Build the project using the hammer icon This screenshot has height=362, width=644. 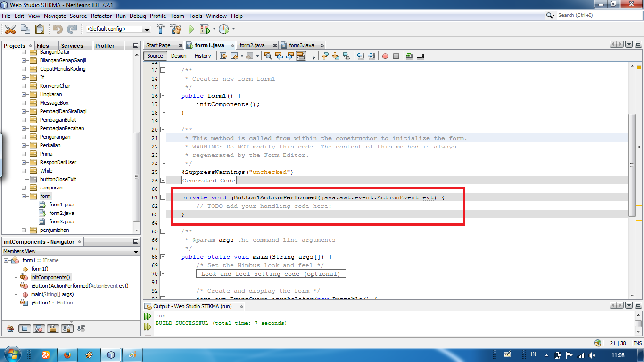pos(160,29)
